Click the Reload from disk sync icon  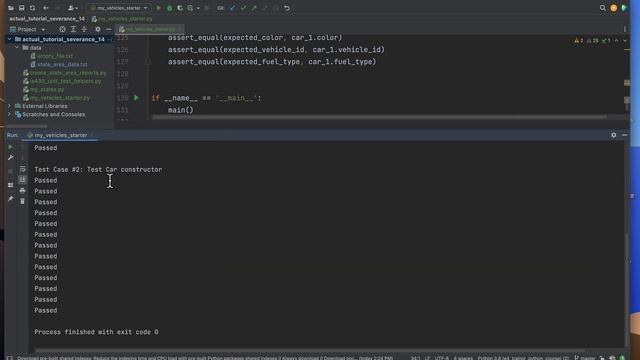[x=32, y=8]
